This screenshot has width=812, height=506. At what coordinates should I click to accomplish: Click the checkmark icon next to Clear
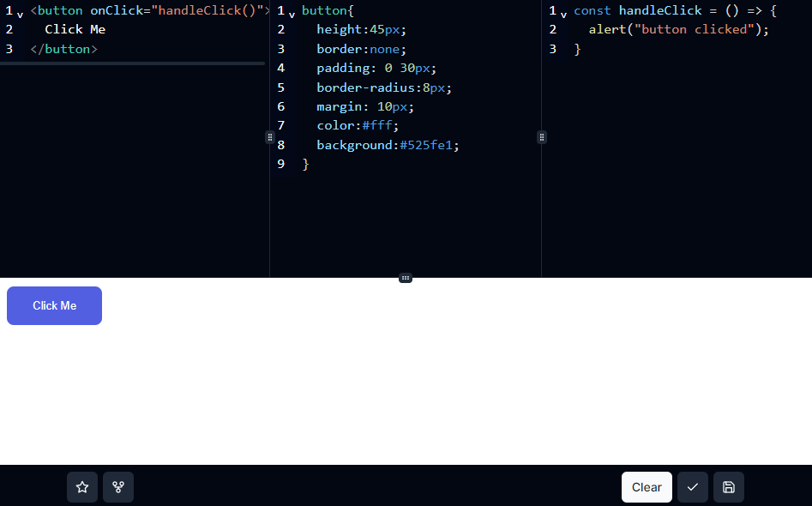693,487
